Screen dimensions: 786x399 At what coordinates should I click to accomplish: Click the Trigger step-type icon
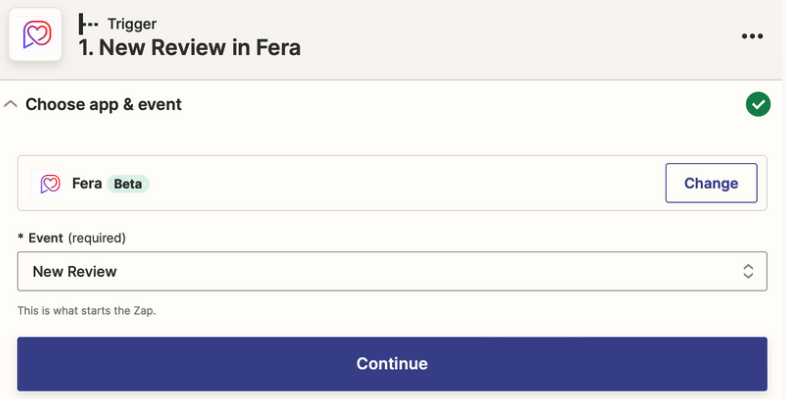coord(88,24)
